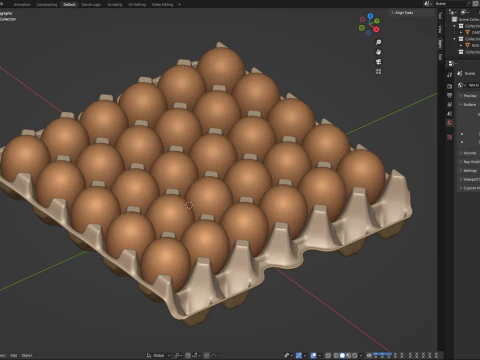The height and width of the screenshot is (360, 480).
Task: Open the Object menu in viewport header
Action: [27, 355]
